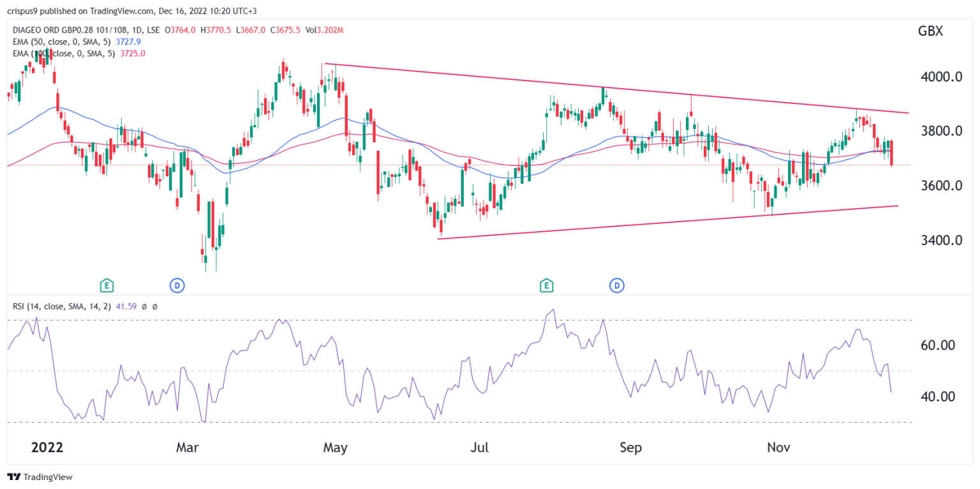Image resolution: width=980 pixels, height=489 pixels.
Task: Click the 40.00 RSI scale label
Action: [x=934, y=396]
